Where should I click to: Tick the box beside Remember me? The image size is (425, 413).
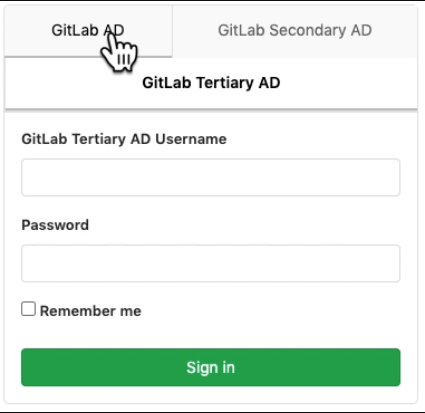pos(28,309)
